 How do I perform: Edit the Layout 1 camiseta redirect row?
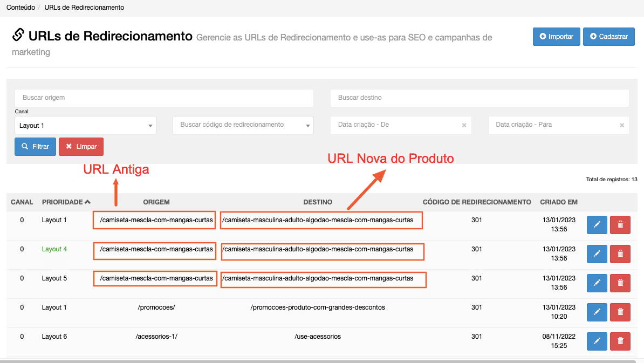coord(597,224)
